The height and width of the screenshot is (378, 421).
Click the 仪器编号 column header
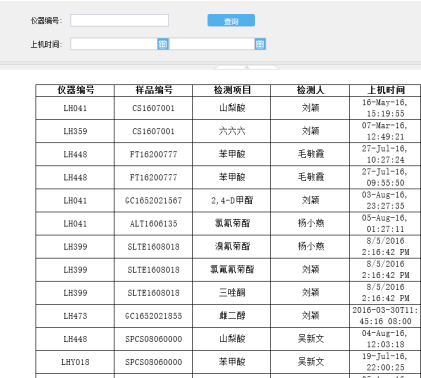75,90
